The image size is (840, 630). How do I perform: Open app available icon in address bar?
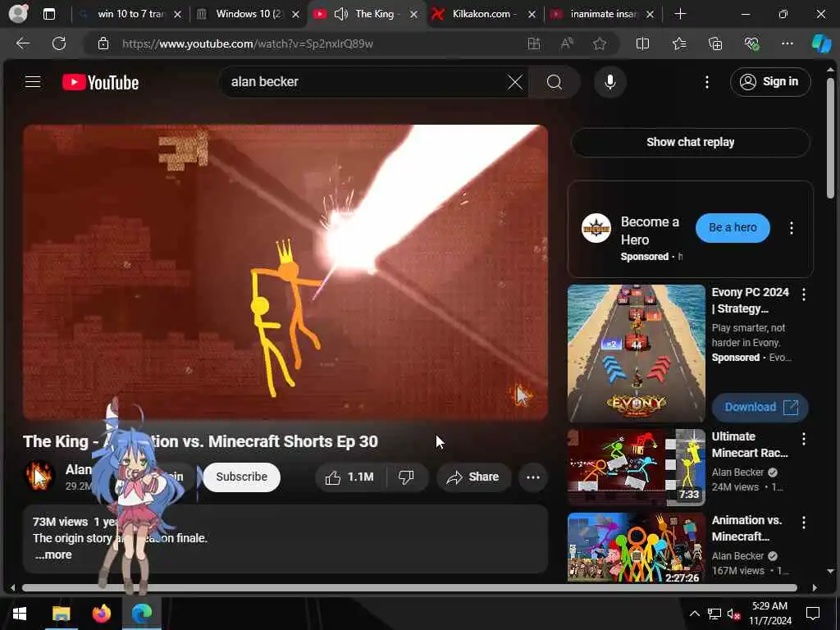coord(533,44)
